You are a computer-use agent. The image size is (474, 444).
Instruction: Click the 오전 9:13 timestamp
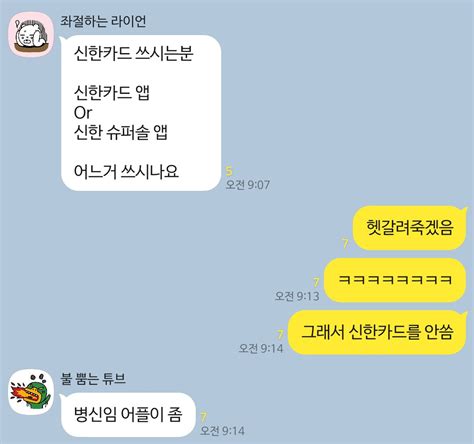click(297, 296)
